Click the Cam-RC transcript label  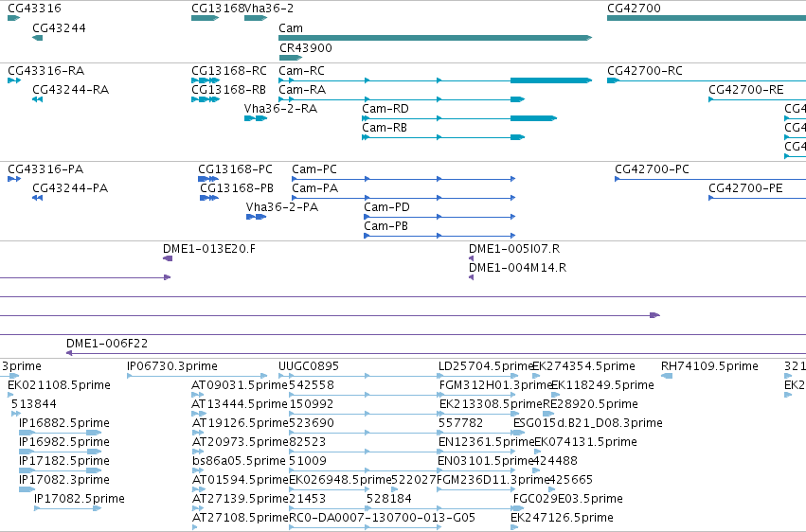pyautogui.click(x=302, y=71)
